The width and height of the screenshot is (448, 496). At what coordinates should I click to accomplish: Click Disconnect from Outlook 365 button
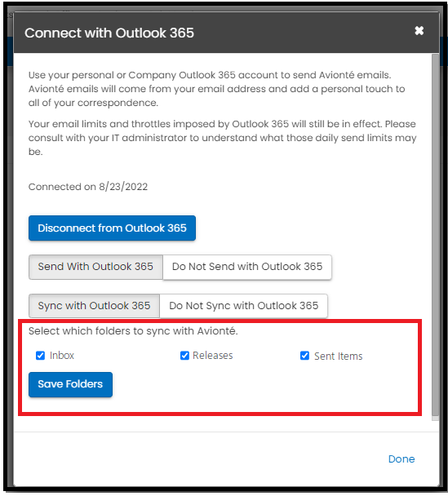pyautogui.click(x=112, y=228)
